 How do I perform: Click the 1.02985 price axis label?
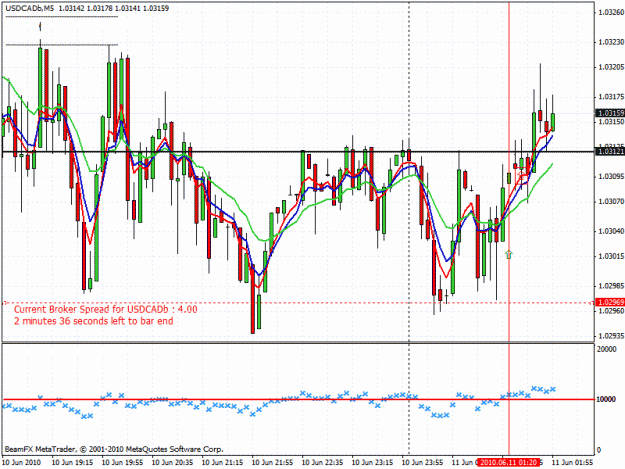611,286
